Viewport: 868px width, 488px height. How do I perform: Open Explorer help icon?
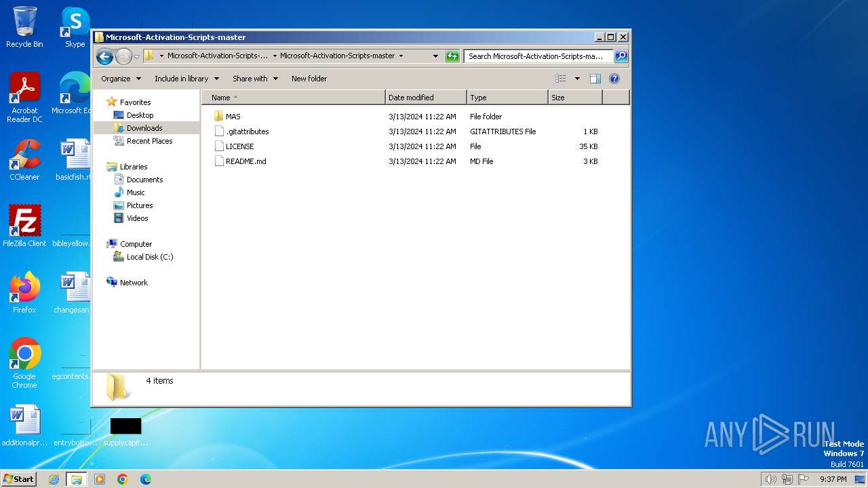(x=614, y=79)
